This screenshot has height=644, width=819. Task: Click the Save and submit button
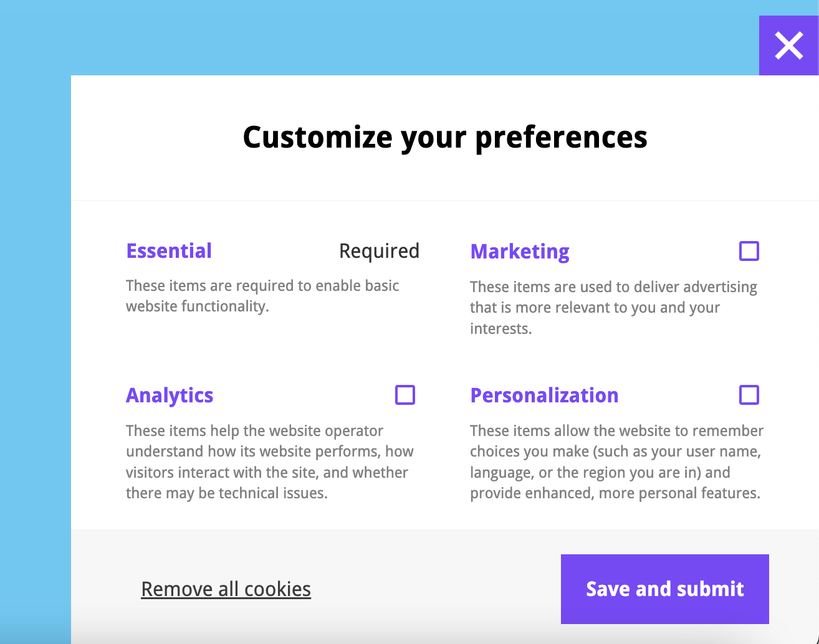coord(664,589)
